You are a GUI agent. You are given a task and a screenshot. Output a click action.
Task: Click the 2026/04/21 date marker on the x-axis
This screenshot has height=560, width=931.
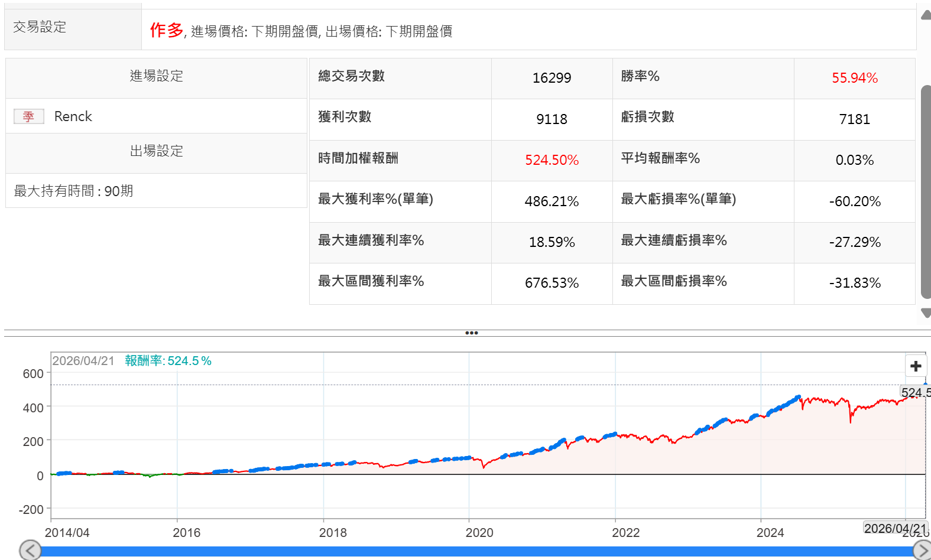(895, 528)
